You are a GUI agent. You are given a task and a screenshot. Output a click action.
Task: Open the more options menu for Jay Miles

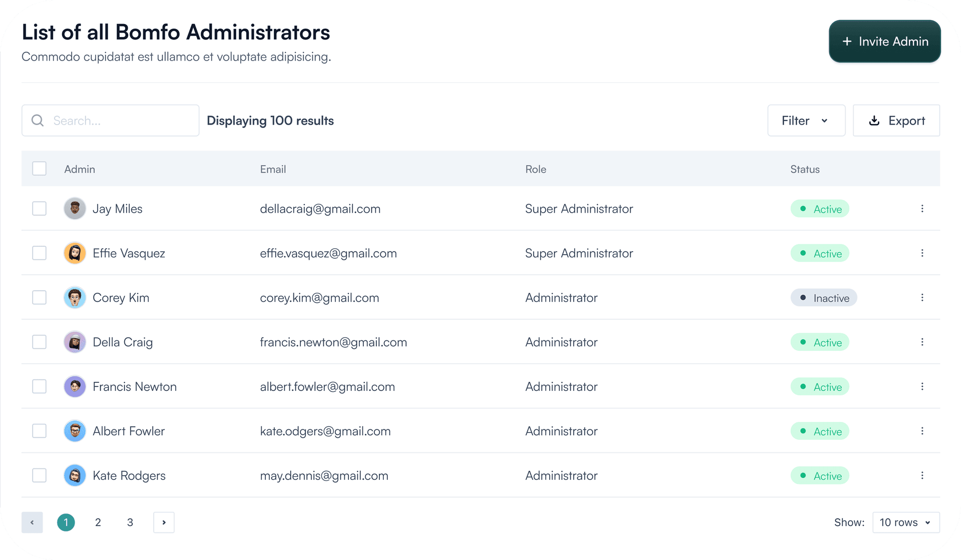point(922,209)
